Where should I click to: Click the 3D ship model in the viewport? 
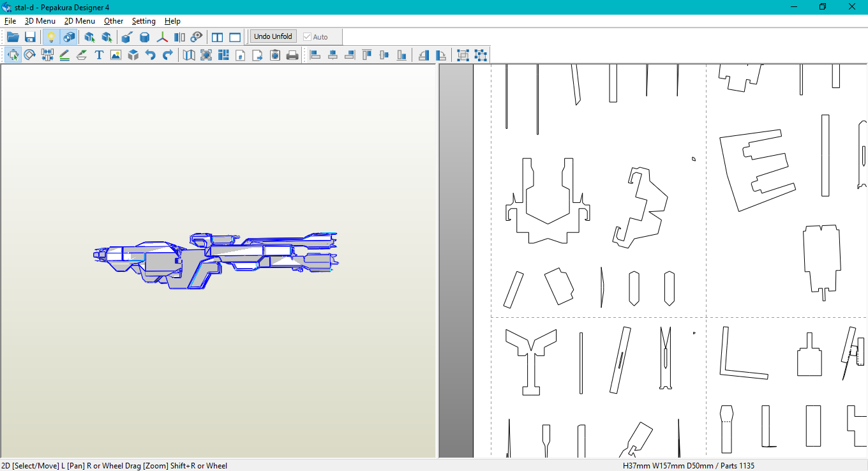point(216,260)
